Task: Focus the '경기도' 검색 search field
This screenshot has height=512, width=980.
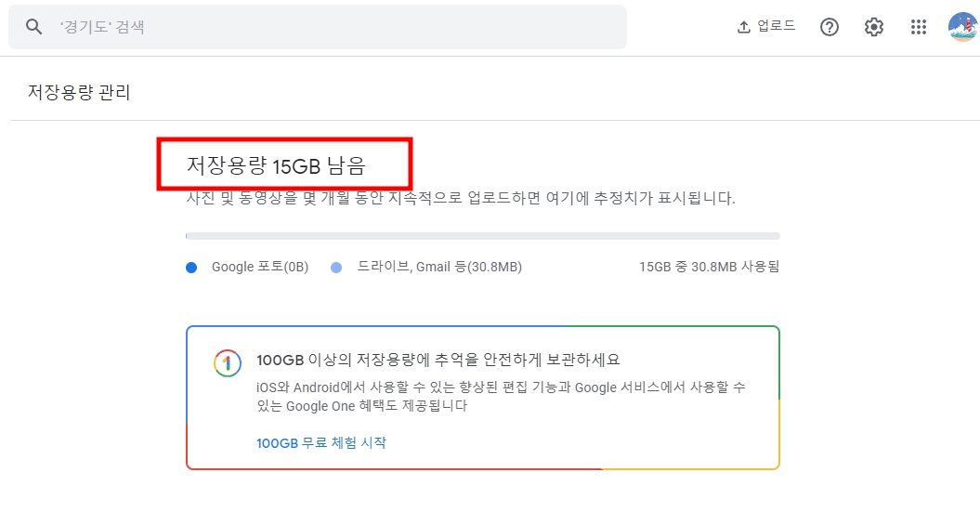Action: point(318,27)
